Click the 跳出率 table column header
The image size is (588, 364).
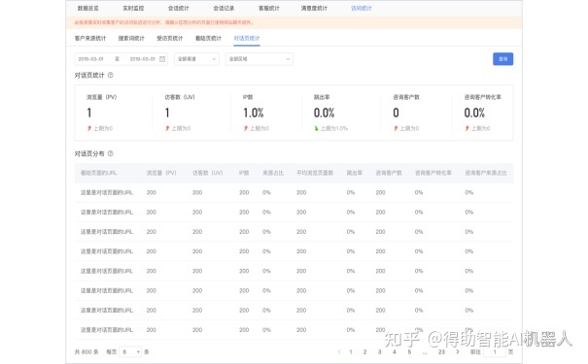355,173
